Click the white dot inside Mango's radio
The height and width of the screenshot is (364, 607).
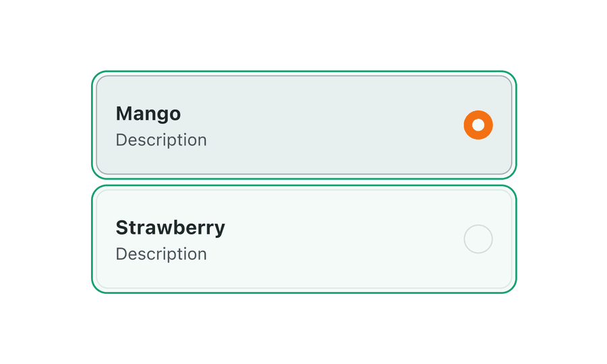tap(478, 125)
